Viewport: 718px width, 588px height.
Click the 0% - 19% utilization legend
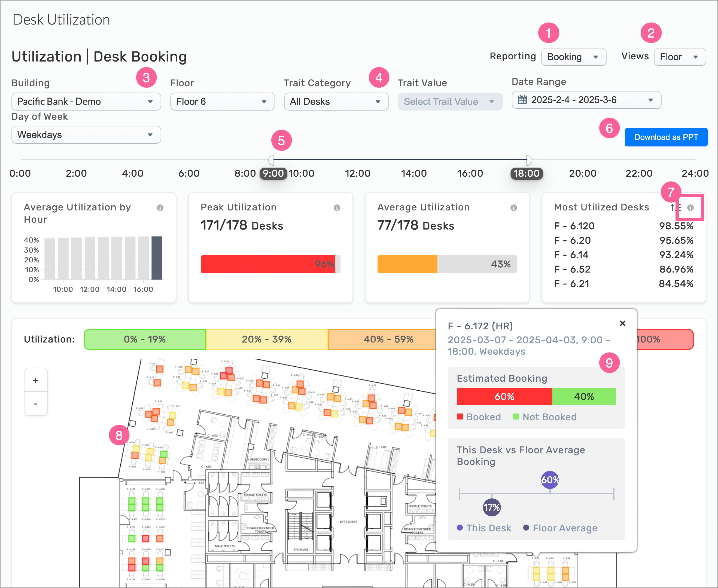click(x=145, y=339)
